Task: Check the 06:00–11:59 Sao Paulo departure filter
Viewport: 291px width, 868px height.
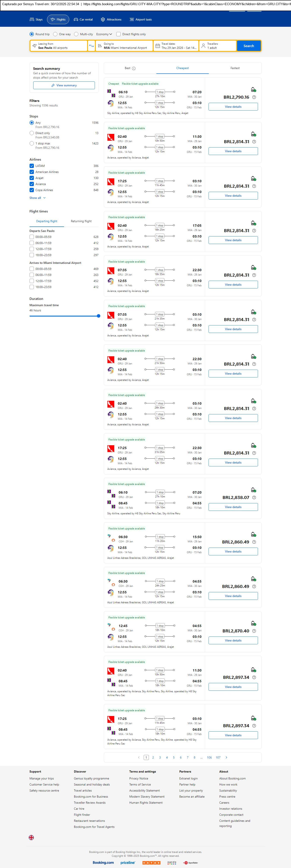Action: click(32, 243)
